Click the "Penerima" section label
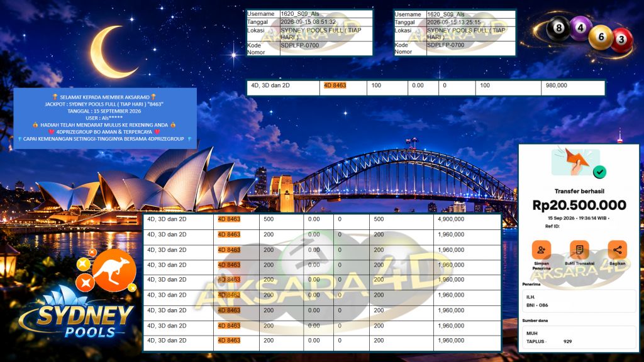Image resolution: width=644 pixels, height=362 pixels. pyautogui.click(x=531, y=284)
